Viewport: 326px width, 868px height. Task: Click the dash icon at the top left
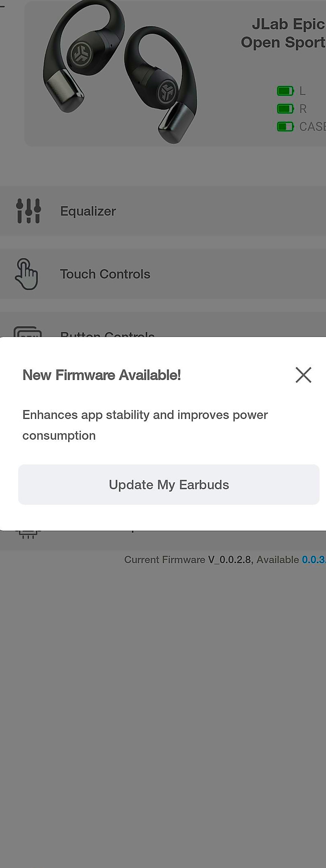coord(2,6)
